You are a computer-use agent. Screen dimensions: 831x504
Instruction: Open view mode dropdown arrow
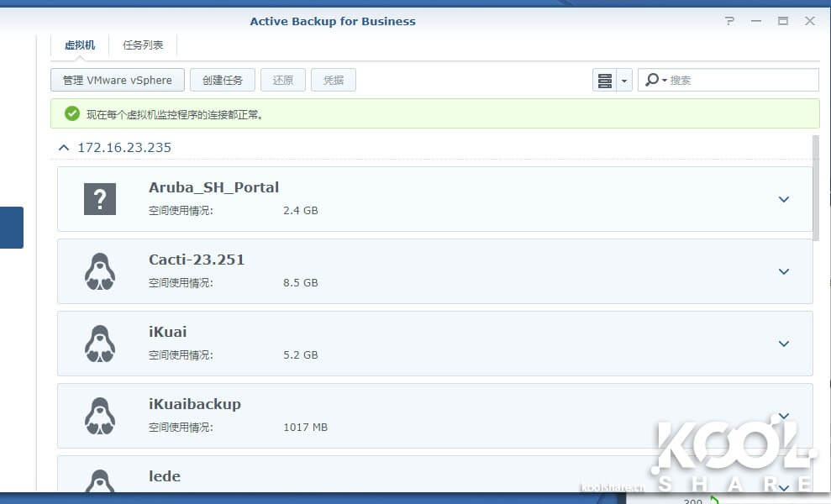click(x=624, y=81)
